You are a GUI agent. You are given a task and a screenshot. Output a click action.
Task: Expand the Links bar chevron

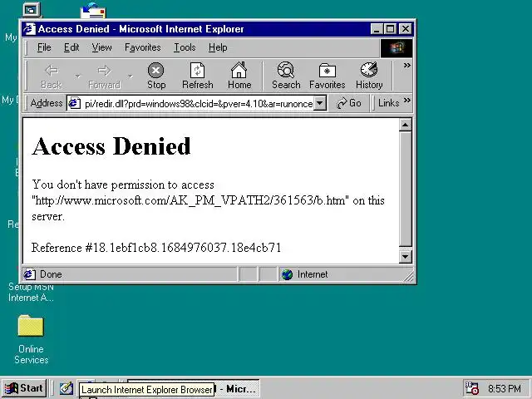407,100
